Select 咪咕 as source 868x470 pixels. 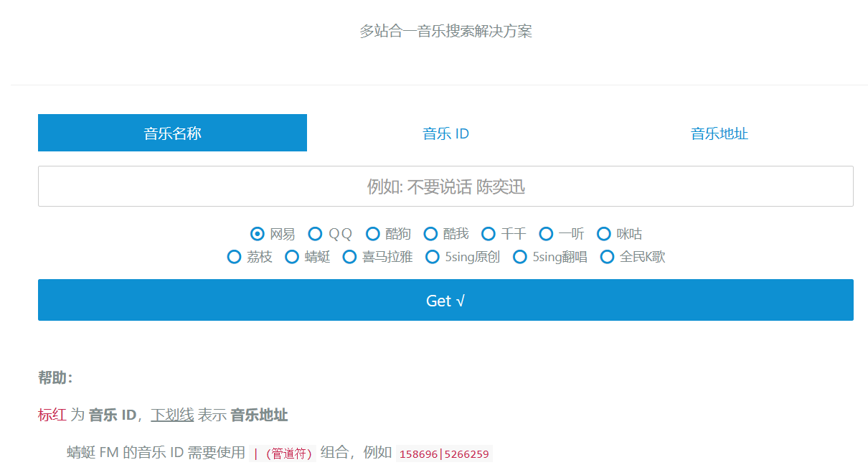click(604, 234)
